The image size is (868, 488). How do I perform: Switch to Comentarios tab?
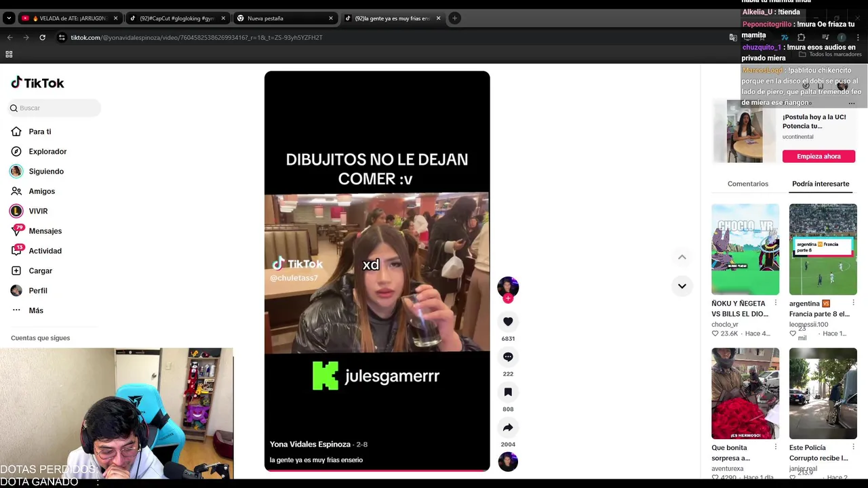[x=748, y=184]
